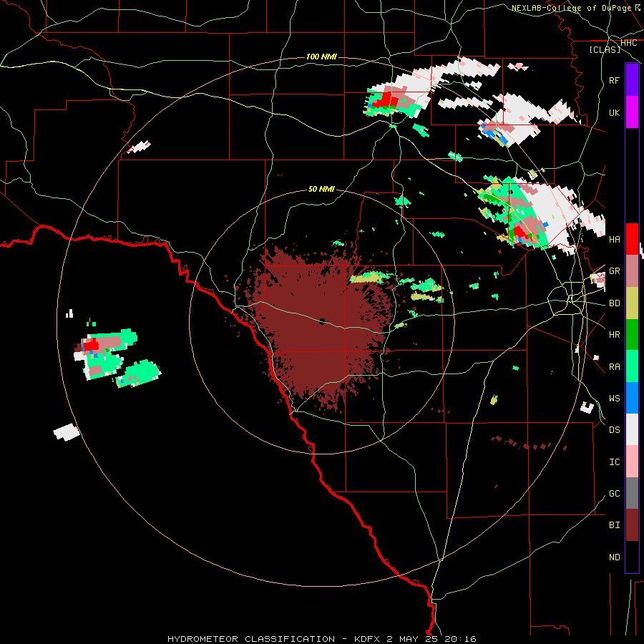
Task: Click the KDFX radar site center dot
Action: [322, 321]
